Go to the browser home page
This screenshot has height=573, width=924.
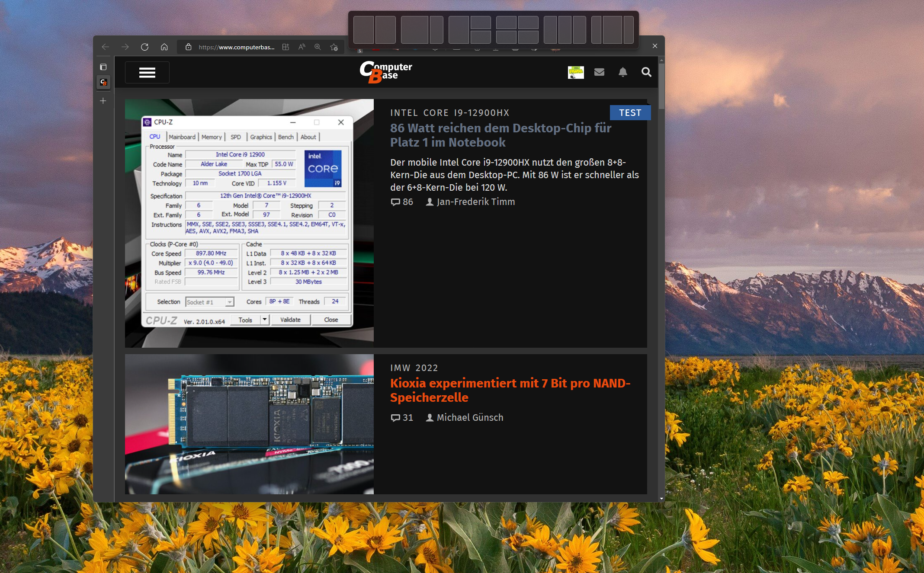point(164,47)
